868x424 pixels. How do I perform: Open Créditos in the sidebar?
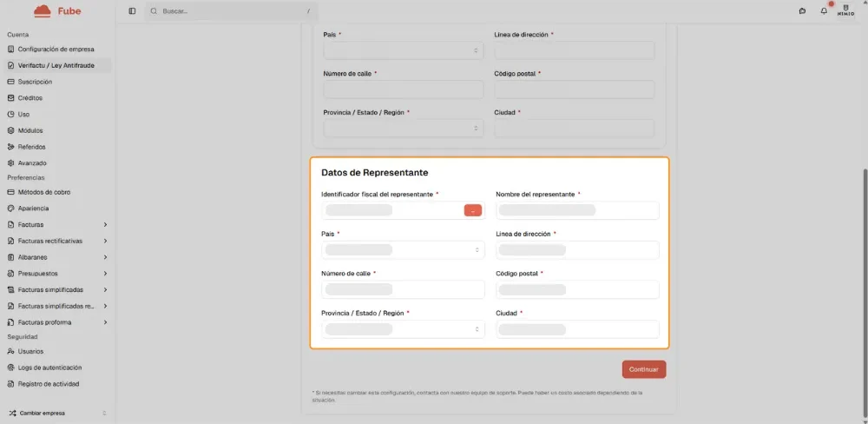pos(30,98)
